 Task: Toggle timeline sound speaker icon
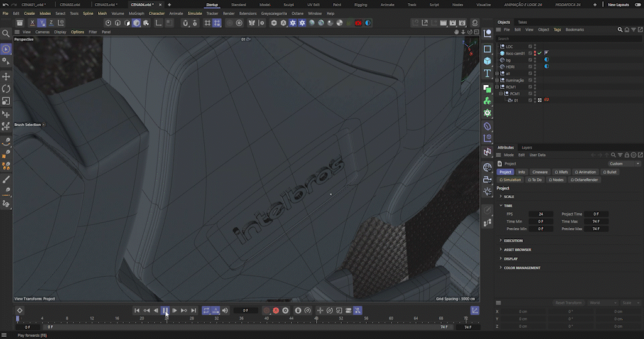(225, 311)
